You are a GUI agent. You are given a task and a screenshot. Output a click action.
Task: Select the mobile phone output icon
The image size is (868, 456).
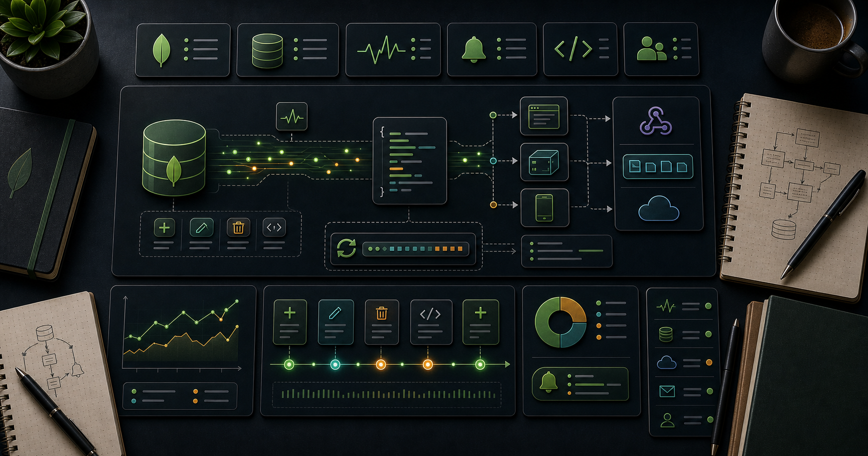(x=544, y=208)
